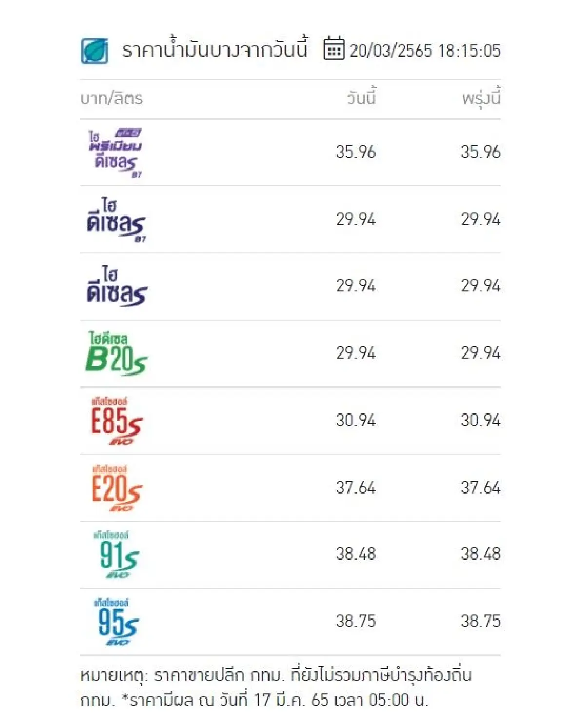Screen dimensions: 585x728
Task: Click the หมายเหตุ note text at bottom
Action: [275, 688]
